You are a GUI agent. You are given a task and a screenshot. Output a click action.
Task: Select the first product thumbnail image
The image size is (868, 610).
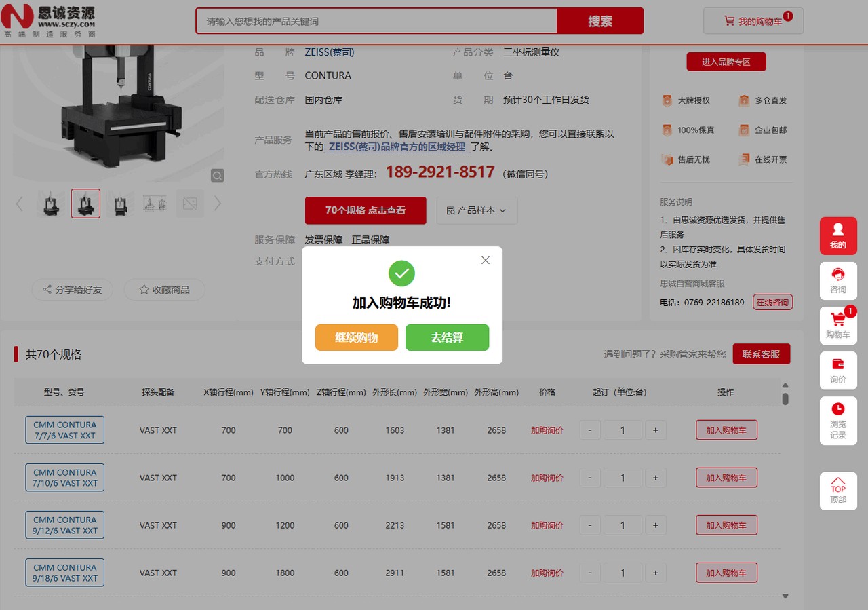click(52, 204)
